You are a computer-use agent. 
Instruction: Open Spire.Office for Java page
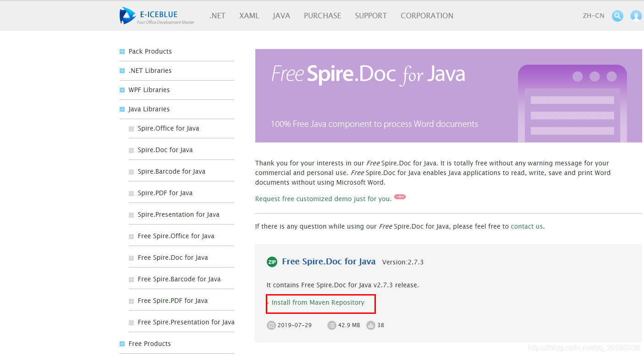point(168,128)
